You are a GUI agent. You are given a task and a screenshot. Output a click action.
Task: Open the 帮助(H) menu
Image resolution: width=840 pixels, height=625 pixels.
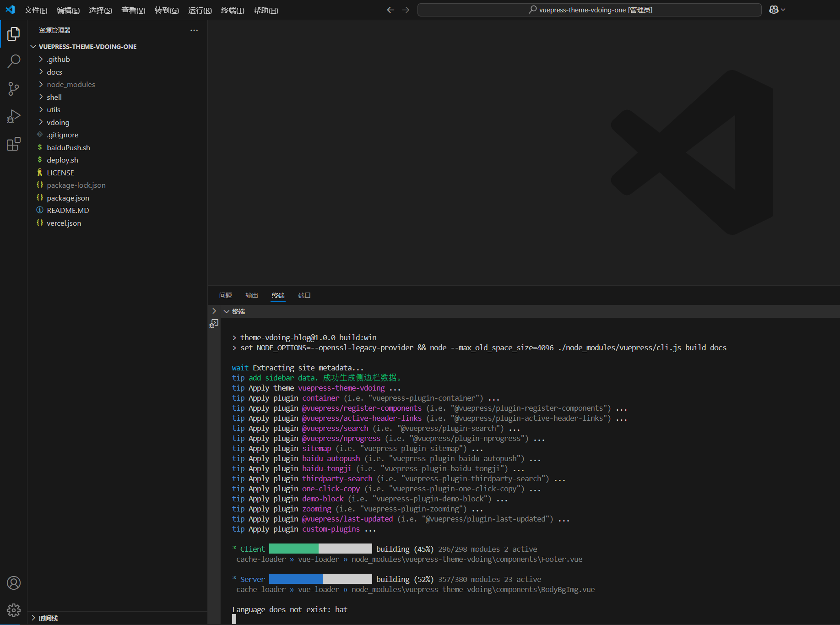[x=266, y=10]
